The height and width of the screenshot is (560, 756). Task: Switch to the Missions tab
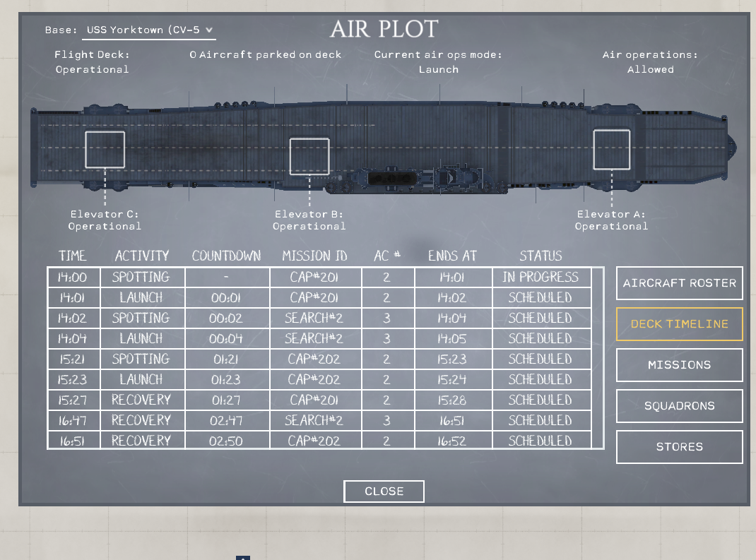point(679,365)
